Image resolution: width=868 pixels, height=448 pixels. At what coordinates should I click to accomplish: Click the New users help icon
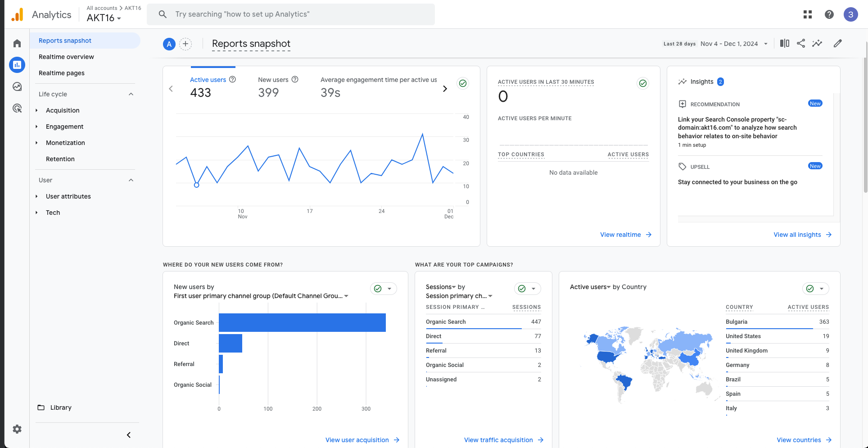(x=295, y=79)
